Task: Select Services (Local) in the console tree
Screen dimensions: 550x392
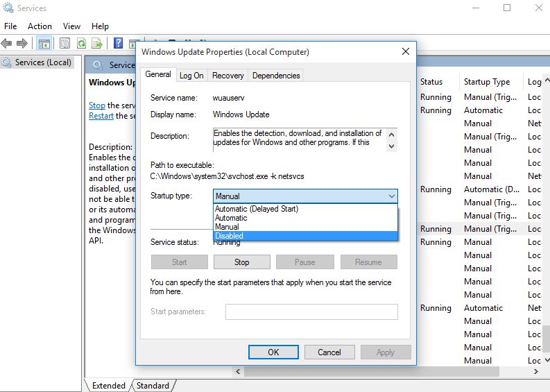Action: click(x=43, y=62)
